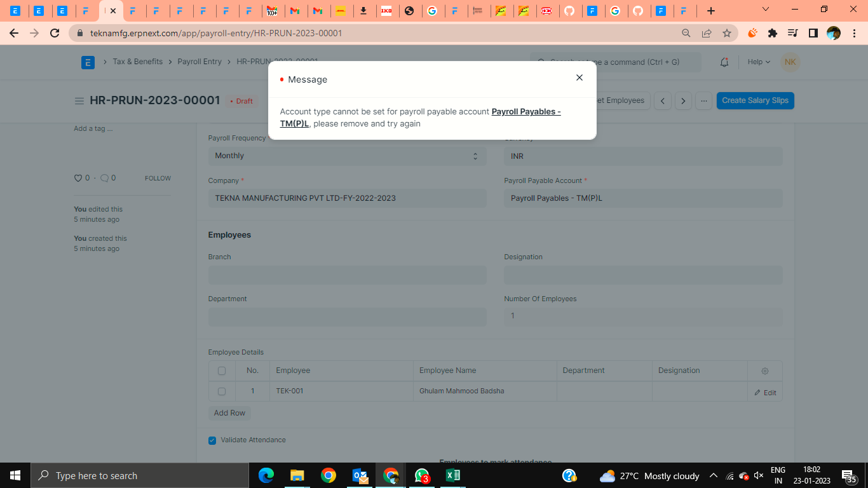Viewport: 868px width, 488px height.
Task: Tick the select-all checkbox in Employee Details header
Action: click(221, 370)
